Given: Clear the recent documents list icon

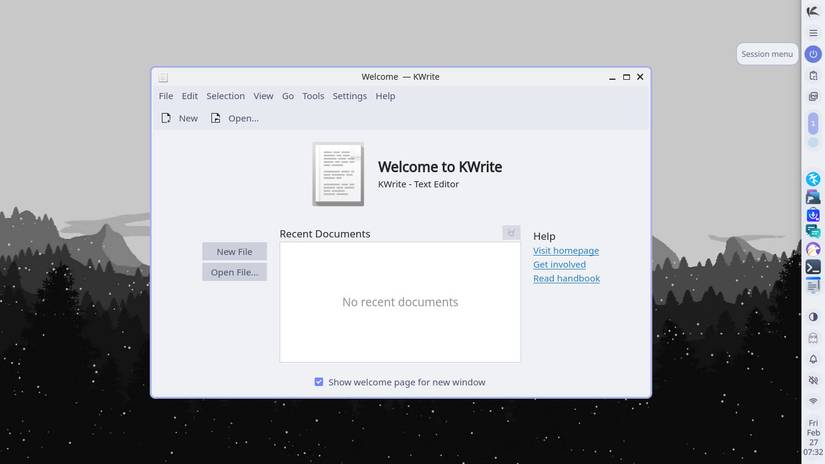Looking at the screenshot, I should (x=511, y=233).
